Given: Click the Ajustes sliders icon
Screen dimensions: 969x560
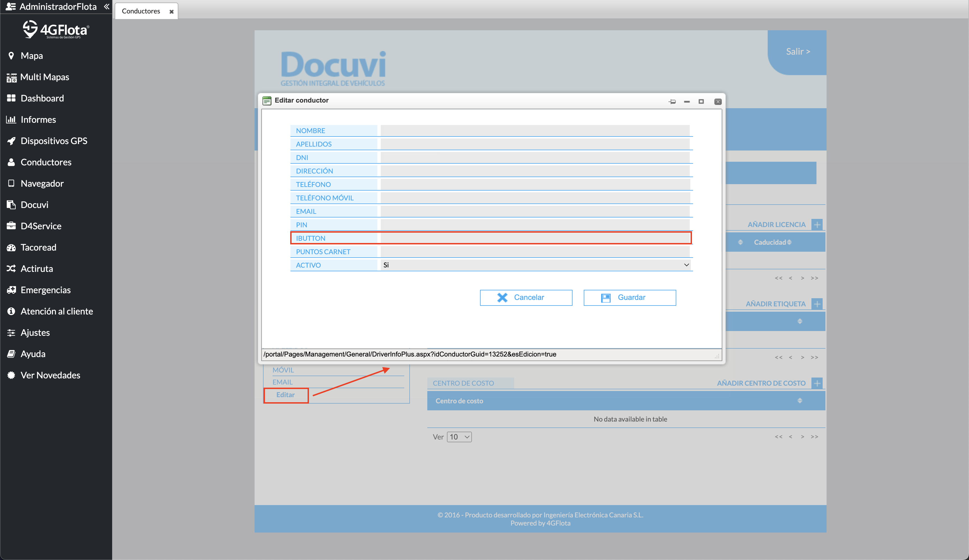Looking at the screenshot, I should pos(11,333).
